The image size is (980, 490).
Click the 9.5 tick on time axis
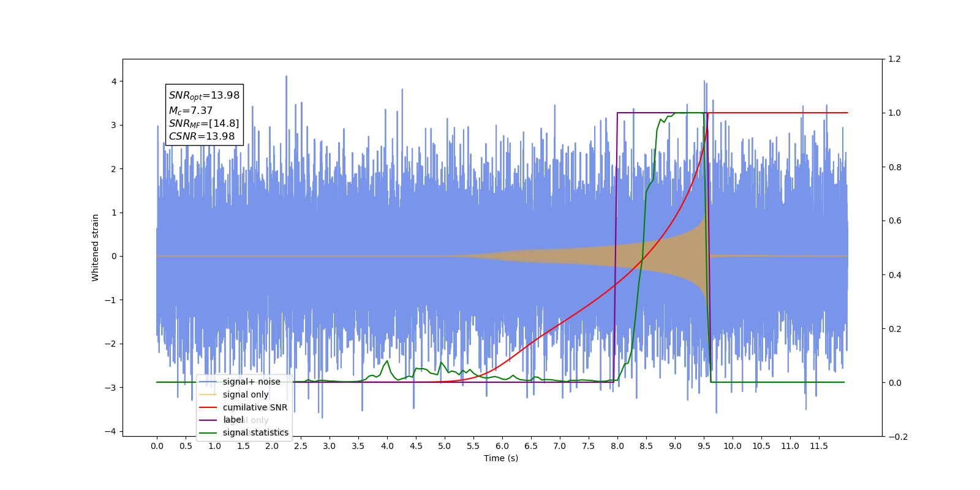[704, 446]
